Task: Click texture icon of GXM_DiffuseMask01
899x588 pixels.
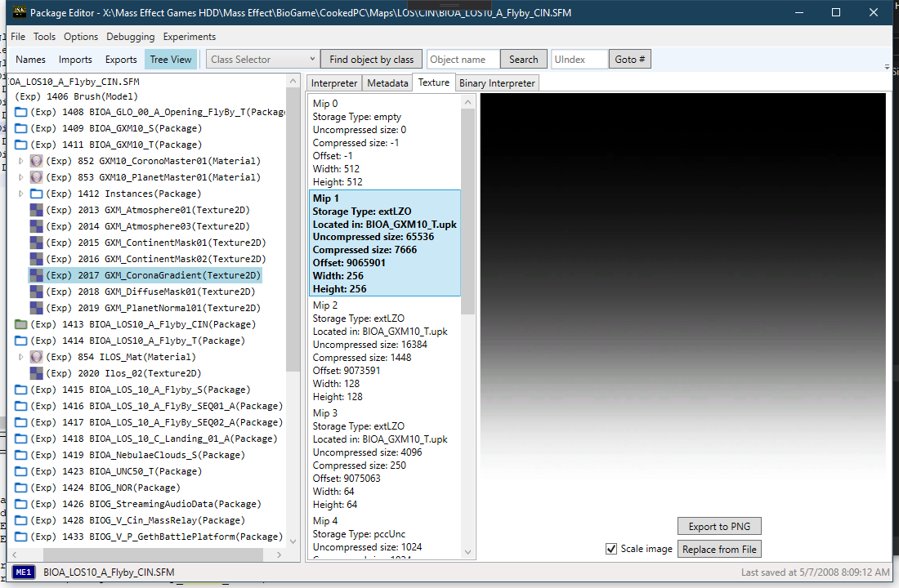Action: 36,292
